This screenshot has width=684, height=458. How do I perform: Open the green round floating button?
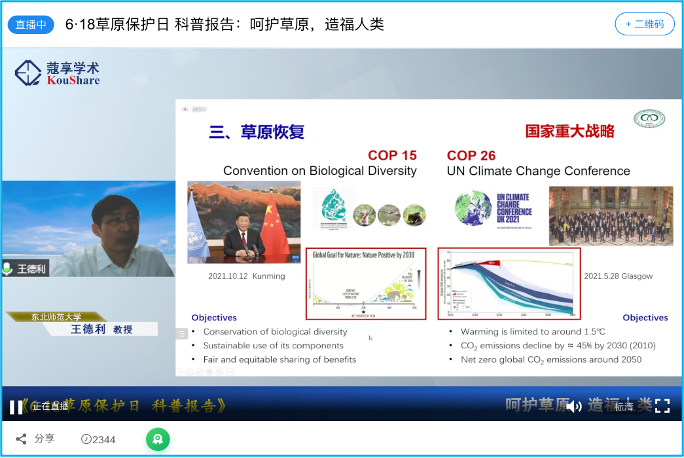coord(158,439)
